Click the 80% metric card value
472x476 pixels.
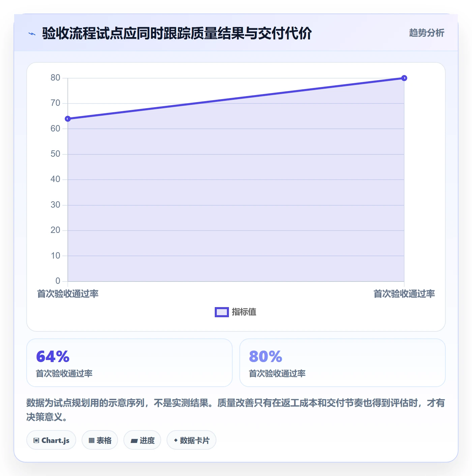point(266,357)
